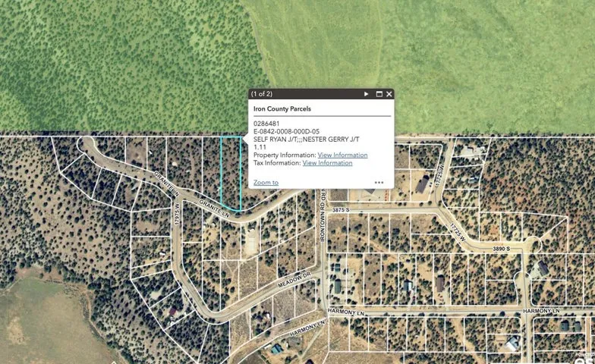The height and width of the screenshot is (364, 595).
Task: Click the acreage value 1.11
Action: point(260,147)
